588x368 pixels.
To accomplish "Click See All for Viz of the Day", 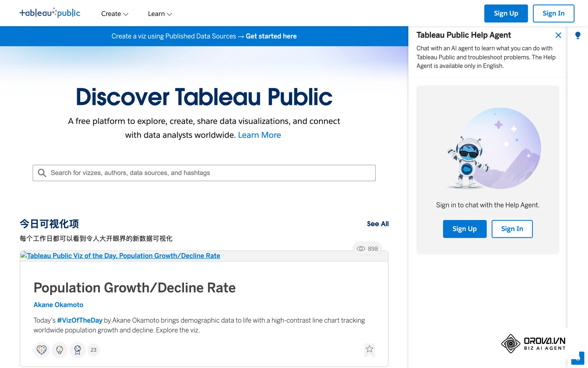I will (378, 224).
